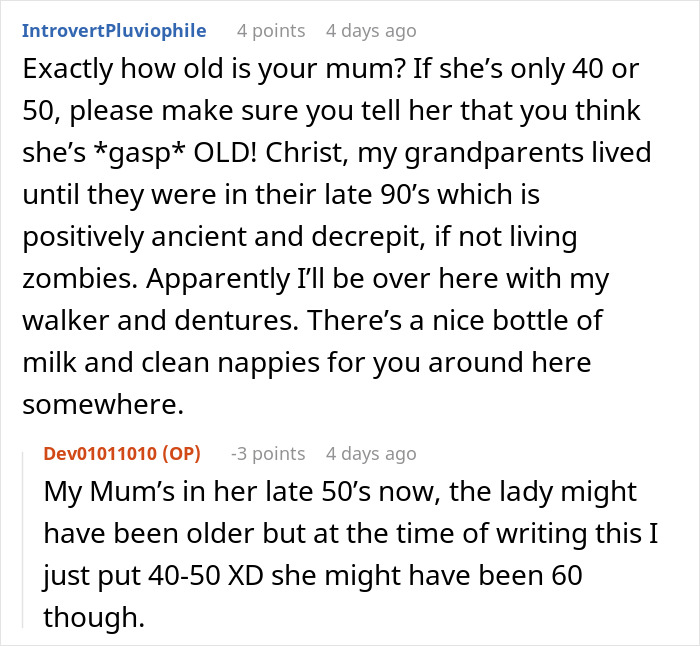The height and width of the screenshot is (646, 700).
Task: Click the -3 points score label
Action: (268, 454)
